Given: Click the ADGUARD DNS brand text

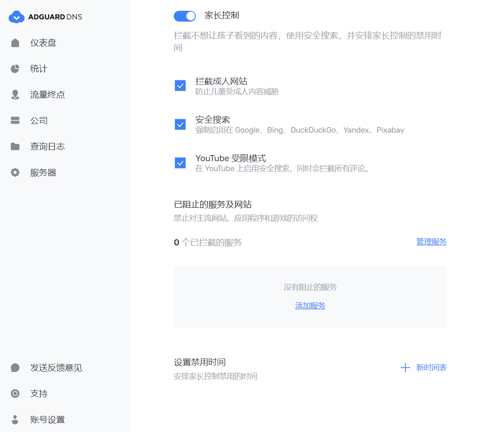Looking at the screenshot, I should coord(55,17).
